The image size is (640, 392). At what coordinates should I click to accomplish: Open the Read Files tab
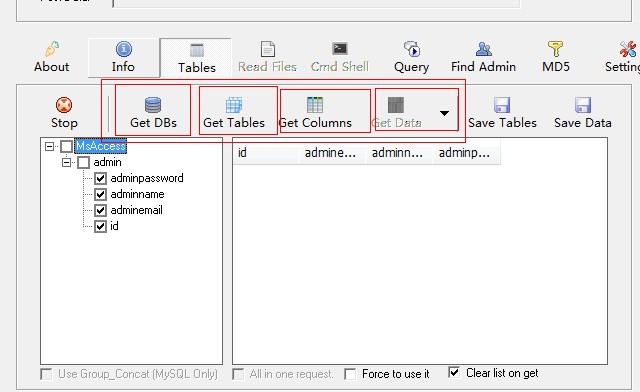point(267,58)
